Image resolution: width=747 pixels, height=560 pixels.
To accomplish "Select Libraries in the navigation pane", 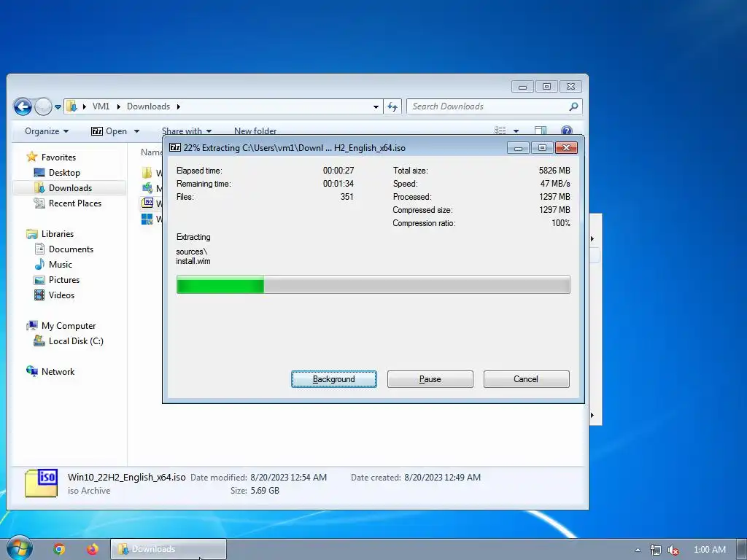I will pos(58,234).
